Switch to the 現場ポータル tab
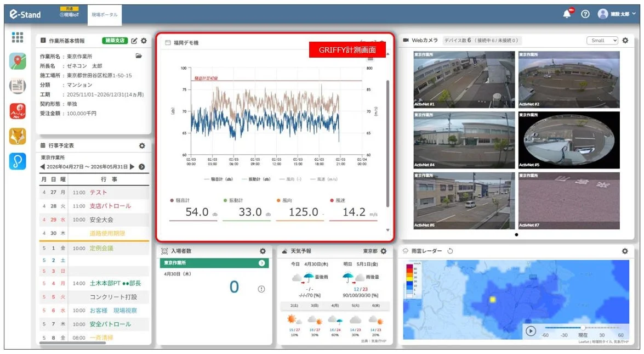Image resolution: width=644 pixels, height=354 pixels. (104, 14)
